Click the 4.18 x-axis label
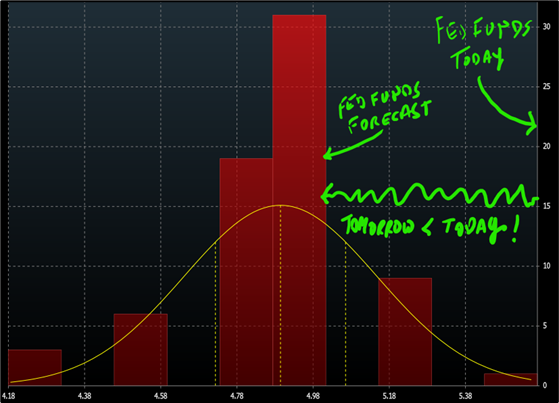Image resolution: width=559 pixels, height=403 pixels. 9,396
